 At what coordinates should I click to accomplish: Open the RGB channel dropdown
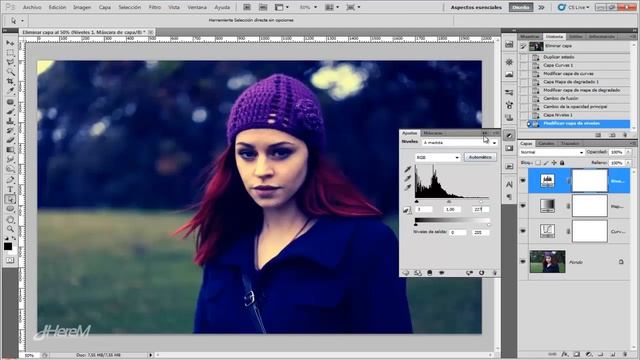click(438, 157)
